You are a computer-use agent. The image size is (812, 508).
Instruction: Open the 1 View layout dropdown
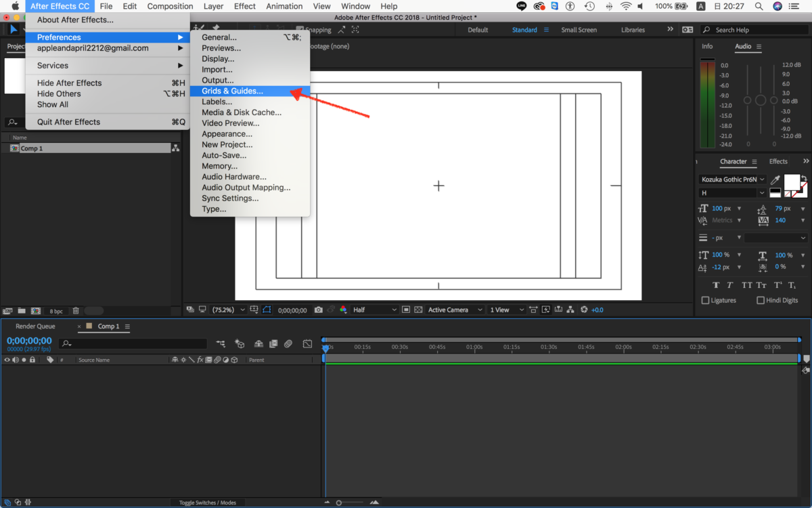(507, 310)
